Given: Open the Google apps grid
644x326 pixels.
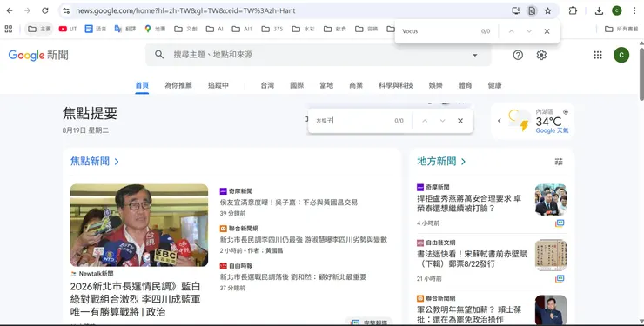Looking at the screenshot, I should (x=598, y=55).
